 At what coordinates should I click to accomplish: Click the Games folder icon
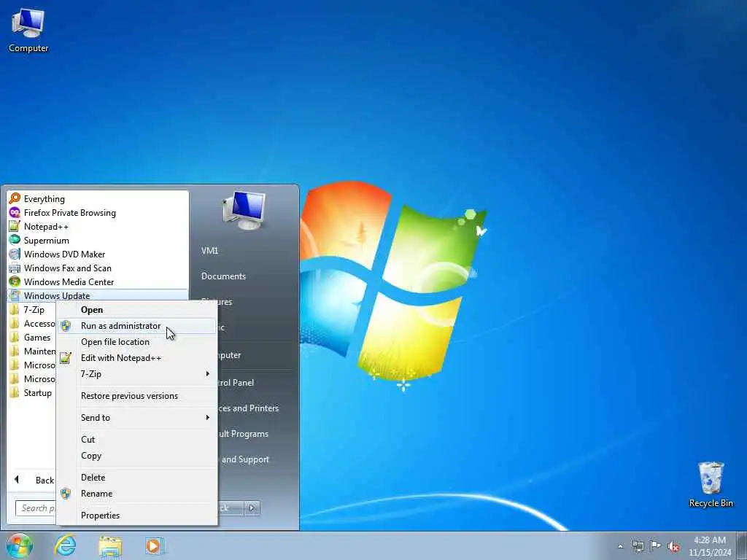pyautogui.click(x=15, y=337)
